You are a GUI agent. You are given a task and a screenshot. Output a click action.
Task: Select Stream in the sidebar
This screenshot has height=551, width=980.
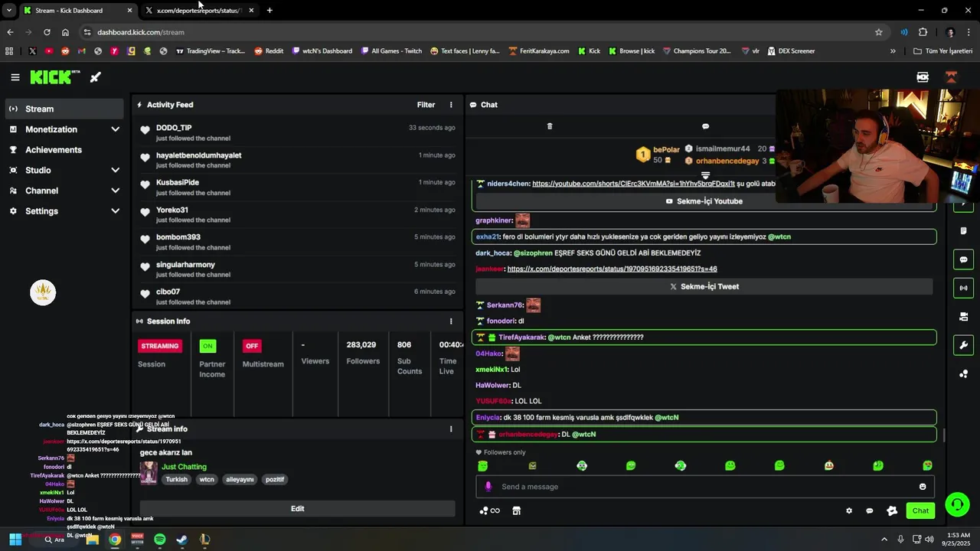[x=64, y=109]
